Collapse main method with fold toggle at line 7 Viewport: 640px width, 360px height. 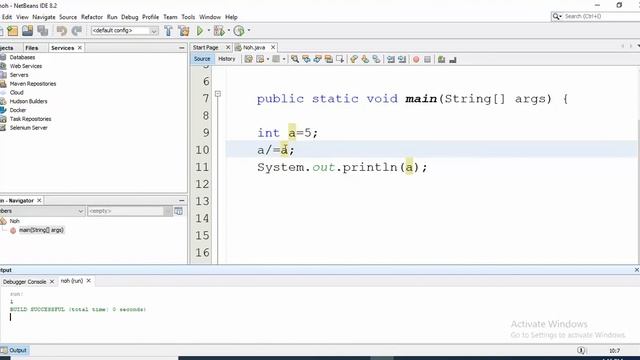[218, 94]
